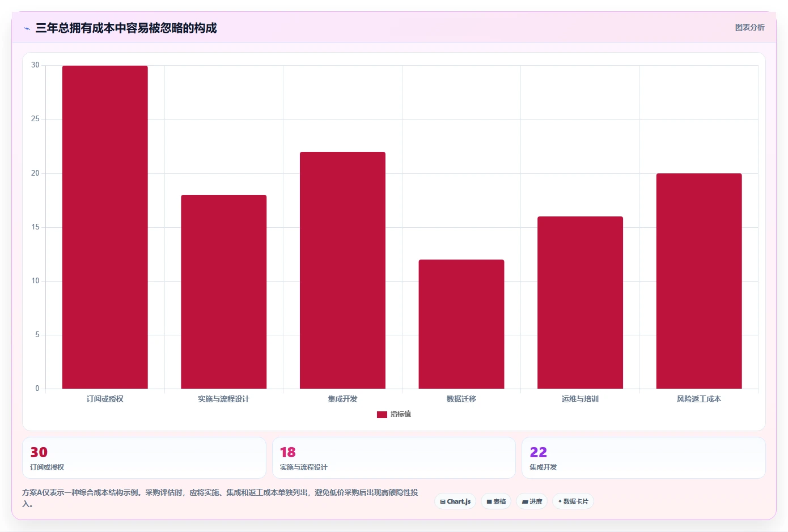788x532 pixels.
Task: Click the 风险返工成本 bar in the chart
Action: [699, 281]
